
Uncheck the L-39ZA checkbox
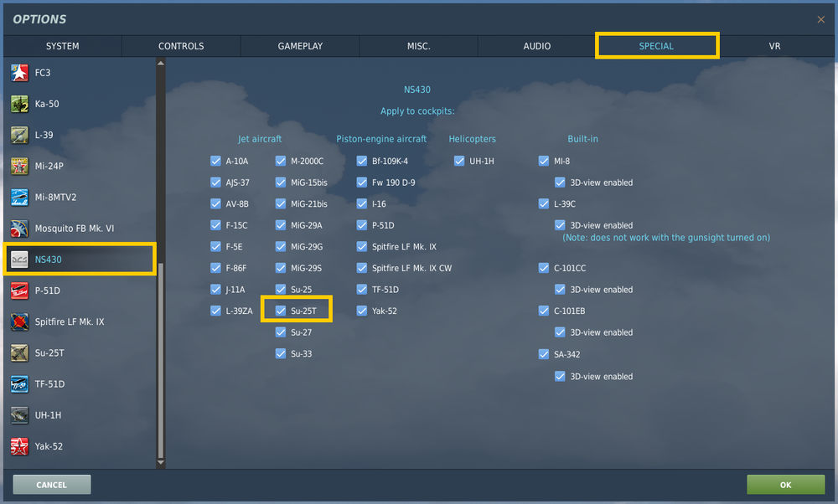pyautogui.click(x=216, y=311)
